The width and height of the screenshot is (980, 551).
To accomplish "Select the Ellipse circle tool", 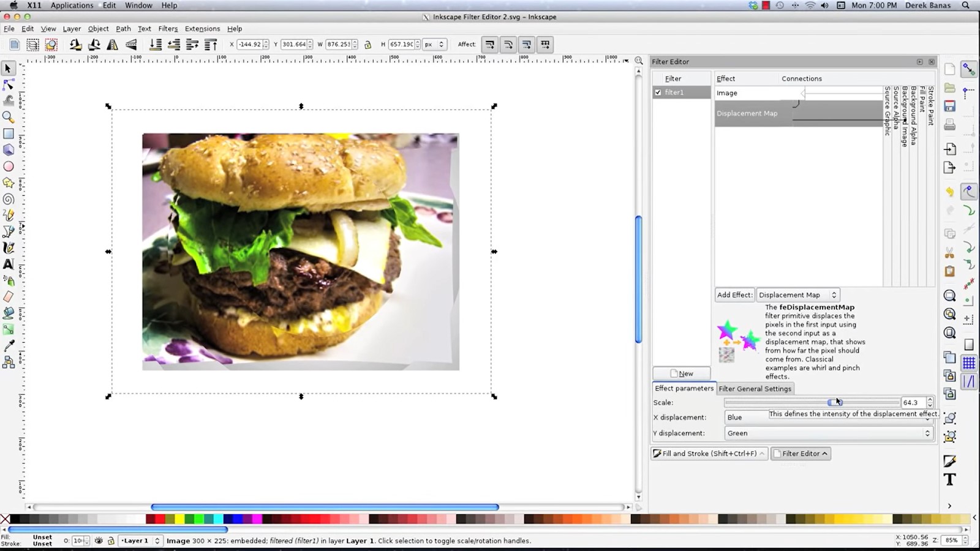I will tap(9, 167).
